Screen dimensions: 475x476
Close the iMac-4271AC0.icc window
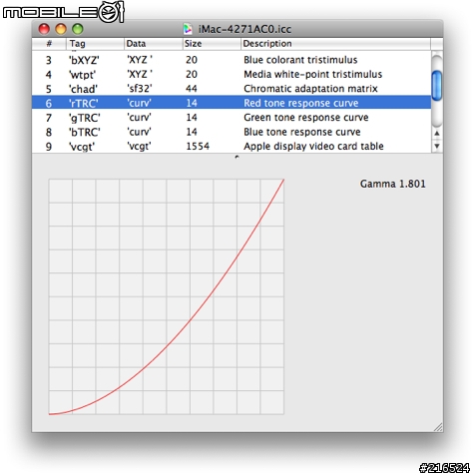pos(44,29)
